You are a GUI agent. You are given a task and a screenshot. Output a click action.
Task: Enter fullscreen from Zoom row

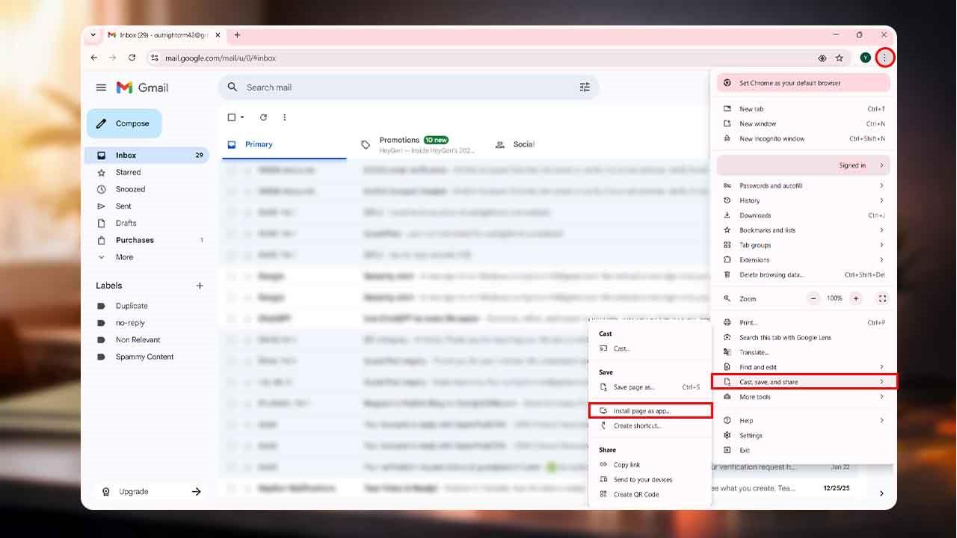(882, 299)
